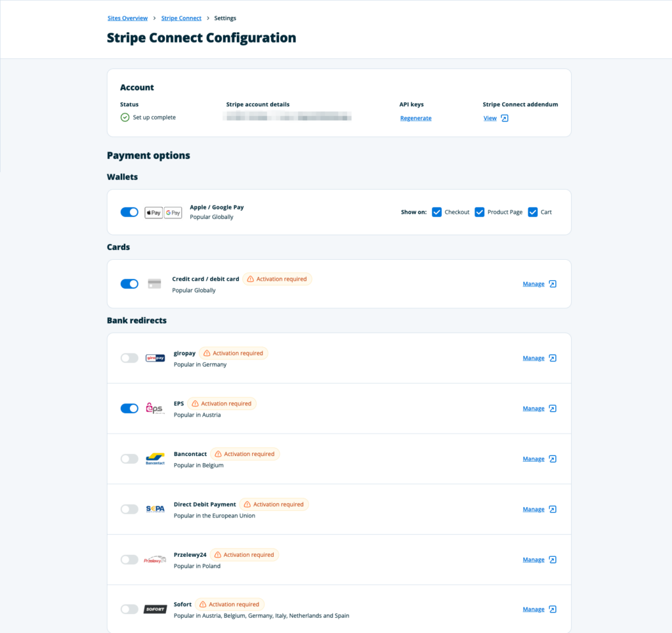672x633 pixels.
Task: Open Manage link for Przelewy24
Action: [534, 560]
